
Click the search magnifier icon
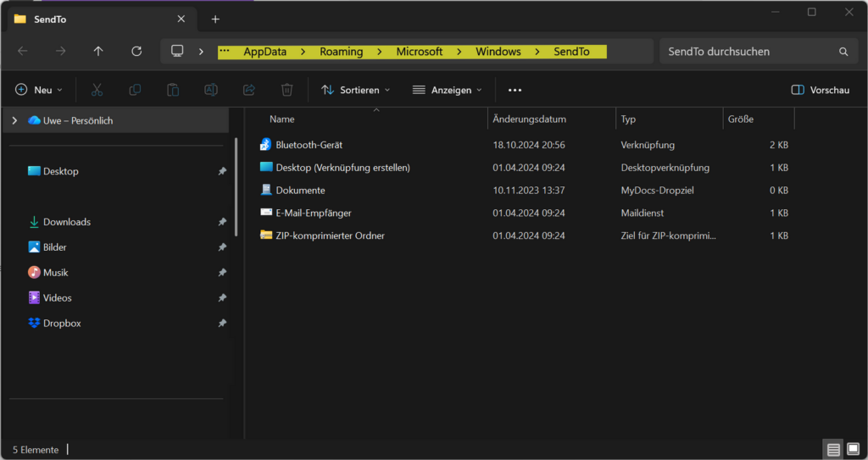(x=843, y=52)
